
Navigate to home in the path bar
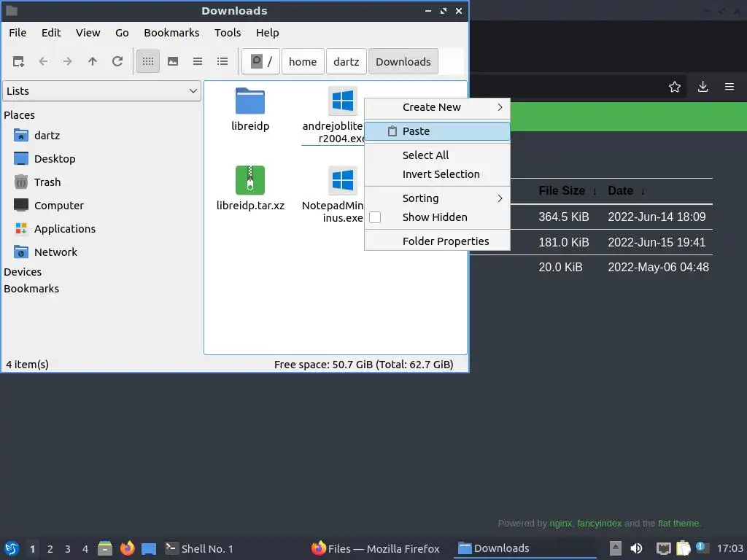click(303, 61)
